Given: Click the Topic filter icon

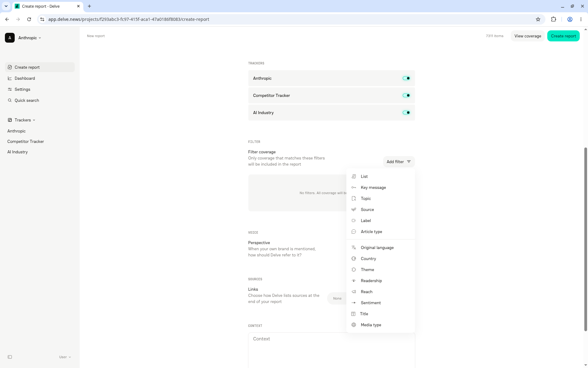Looking at the screenshot, I should 354,198.
